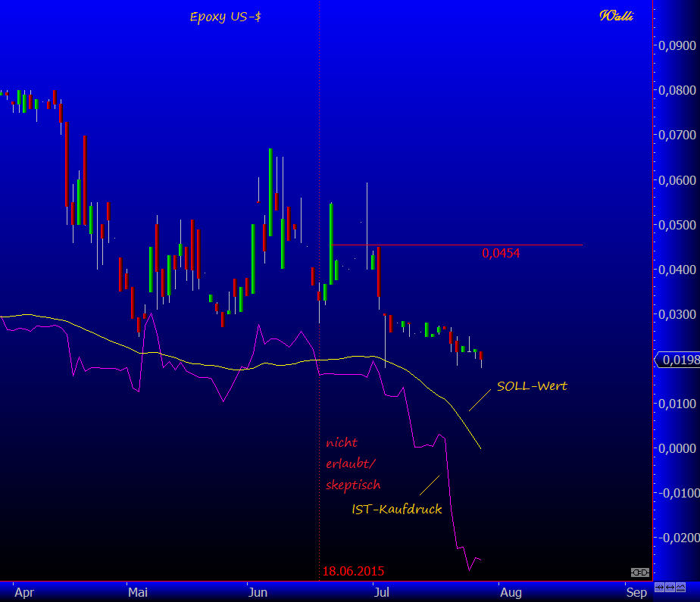The height and width of the screenshot is (602, 700).
Task: Click the Apr label on time axis
Action: (24, 593)
